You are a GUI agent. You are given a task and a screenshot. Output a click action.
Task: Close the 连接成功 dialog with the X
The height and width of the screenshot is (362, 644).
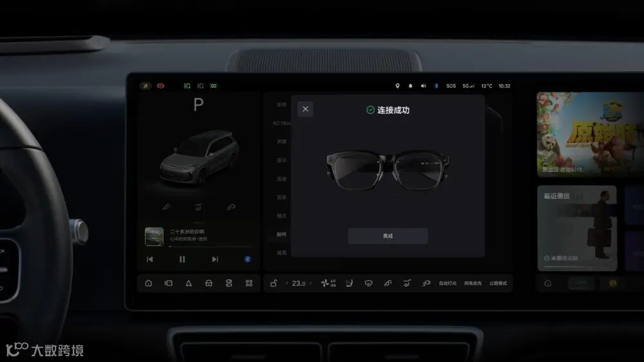(x=305, y=109)
